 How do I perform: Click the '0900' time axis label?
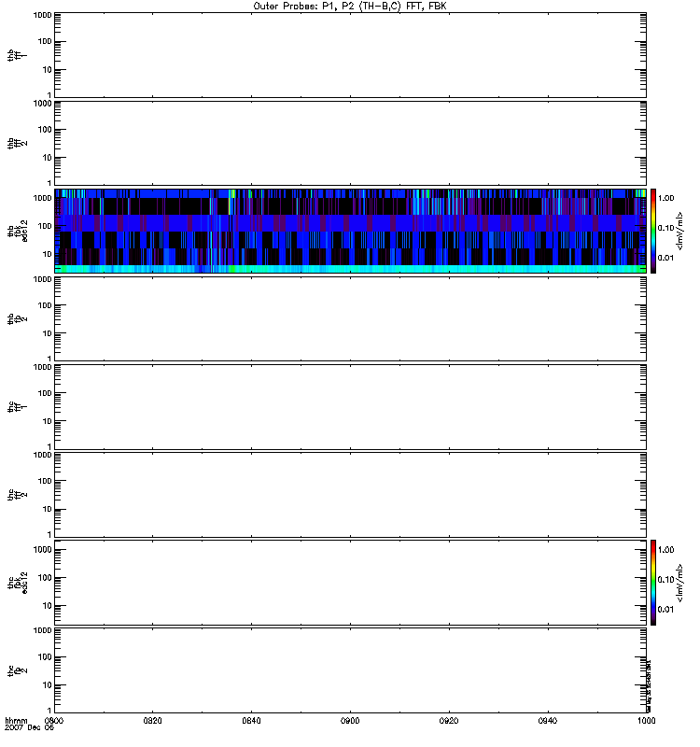point(350,720)
